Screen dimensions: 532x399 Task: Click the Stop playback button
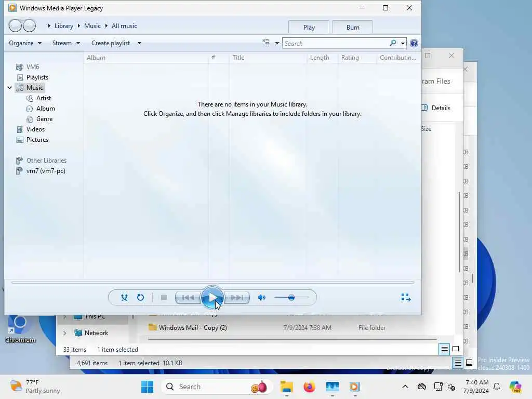coord(164,298)
